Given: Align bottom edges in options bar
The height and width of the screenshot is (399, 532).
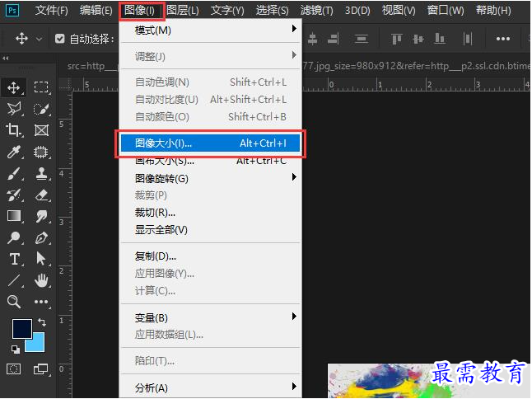Looking at the screenshot, I should pos(440,39).
